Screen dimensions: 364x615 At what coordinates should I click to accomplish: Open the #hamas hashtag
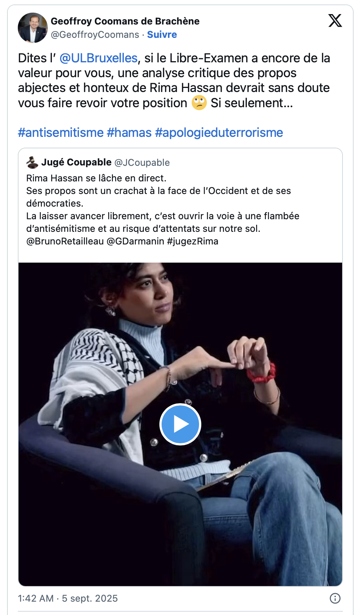pos(129,132)
